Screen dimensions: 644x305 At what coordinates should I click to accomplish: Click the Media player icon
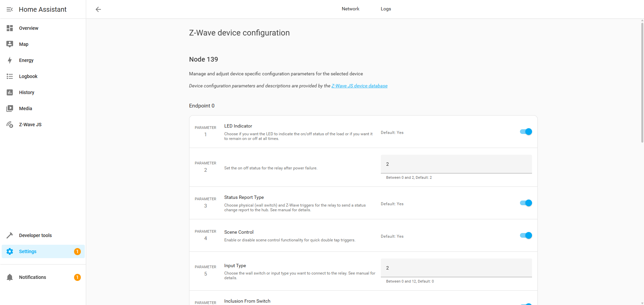click(x=10, y=108)
